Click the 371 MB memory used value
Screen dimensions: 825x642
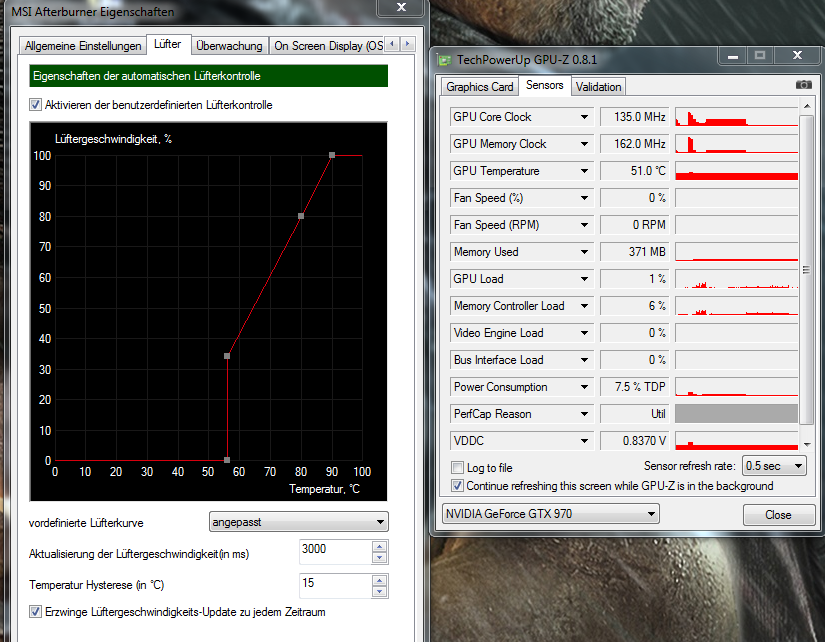(x=634, y=252)
